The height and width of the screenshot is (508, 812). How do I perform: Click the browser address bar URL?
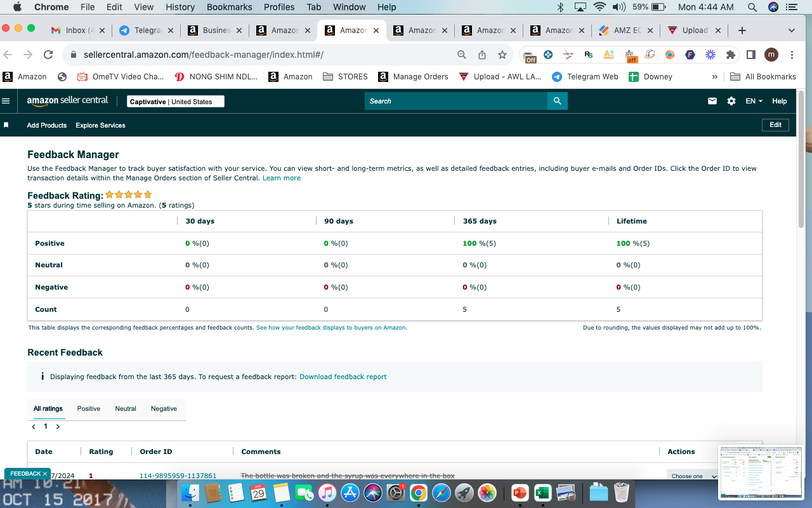204,55
